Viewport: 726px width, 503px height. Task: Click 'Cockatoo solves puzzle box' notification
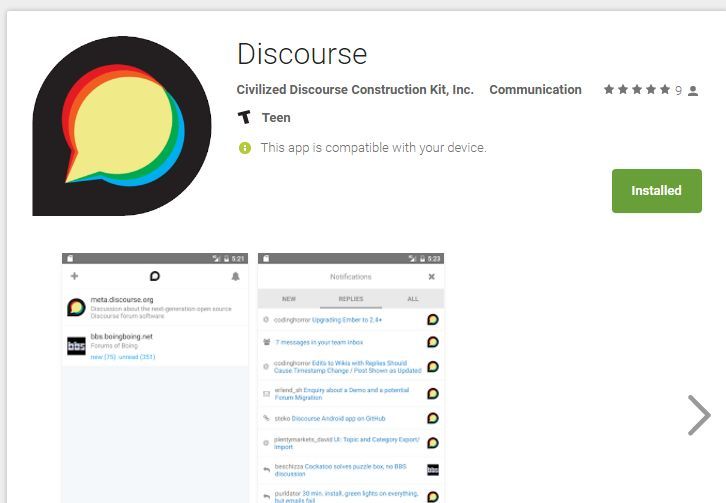(x=341, y=470)
